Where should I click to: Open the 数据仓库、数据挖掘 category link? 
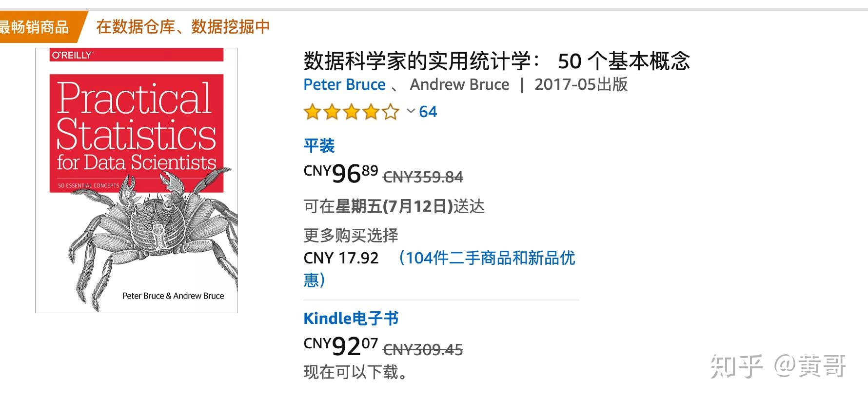click(x=182, y=27)
